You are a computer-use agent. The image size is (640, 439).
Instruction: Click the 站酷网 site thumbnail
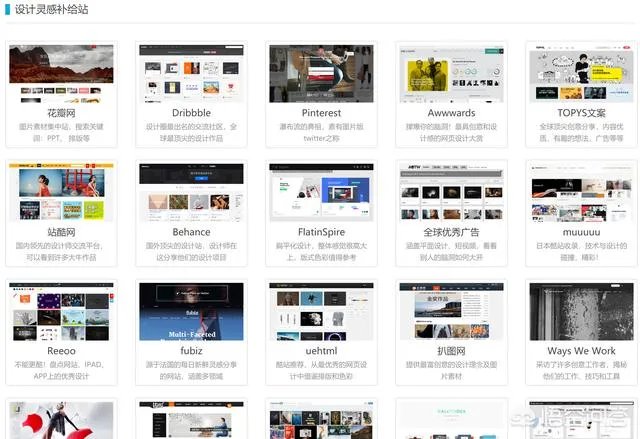click(x=61, y=192)
